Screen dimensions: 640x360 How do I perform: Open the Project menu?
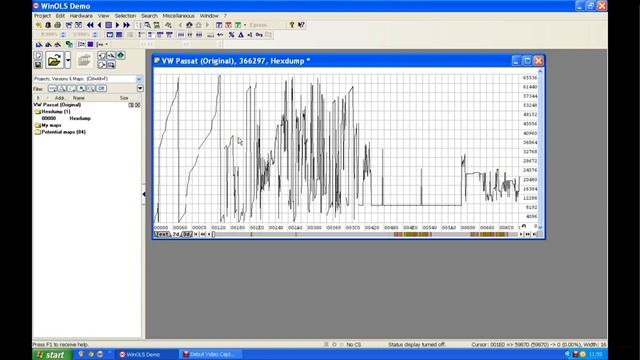point(42,16)
